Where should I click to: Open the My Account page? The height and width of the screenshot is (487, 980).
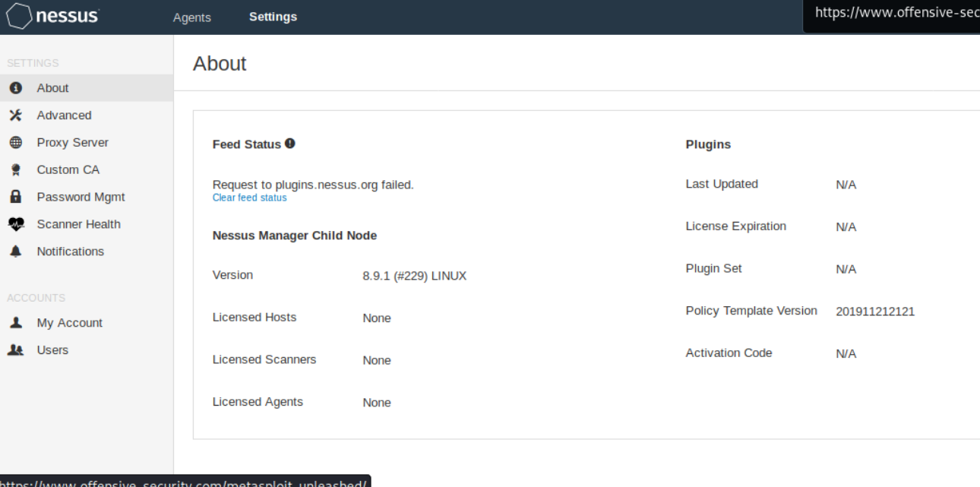[x=69, y=323]
